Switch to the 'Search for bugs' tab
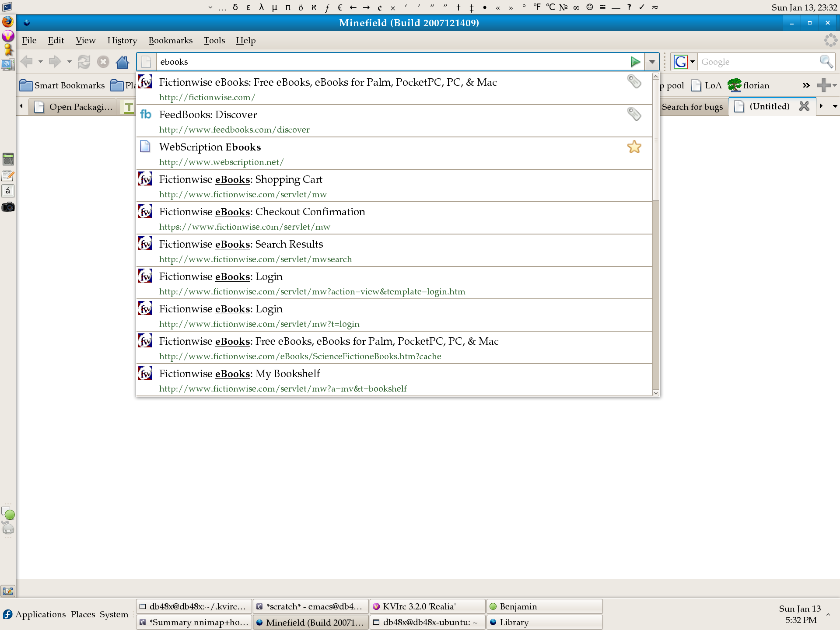The image size is (840, 630). click(x=693, y=107)
